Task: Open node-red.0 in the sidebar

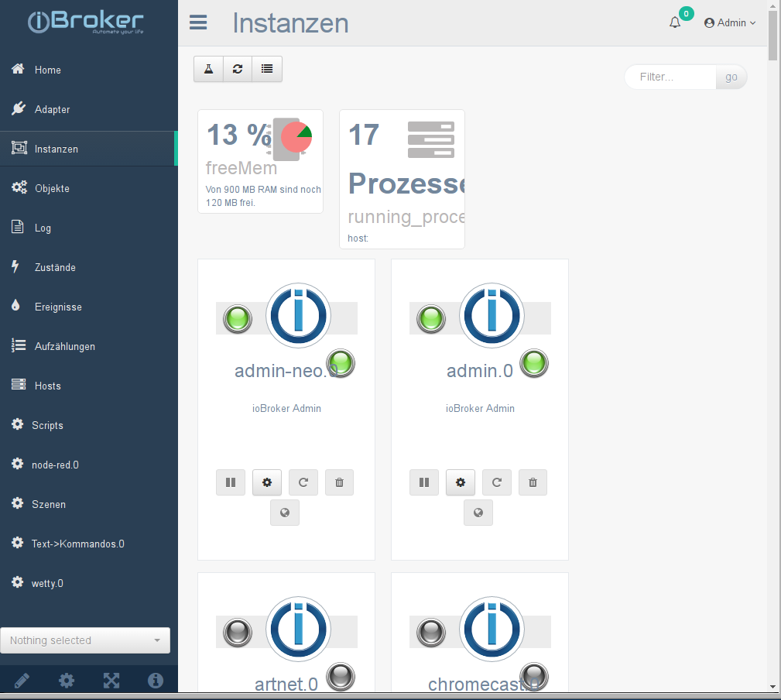Action: pyautogui.click(x=89, y=465)
